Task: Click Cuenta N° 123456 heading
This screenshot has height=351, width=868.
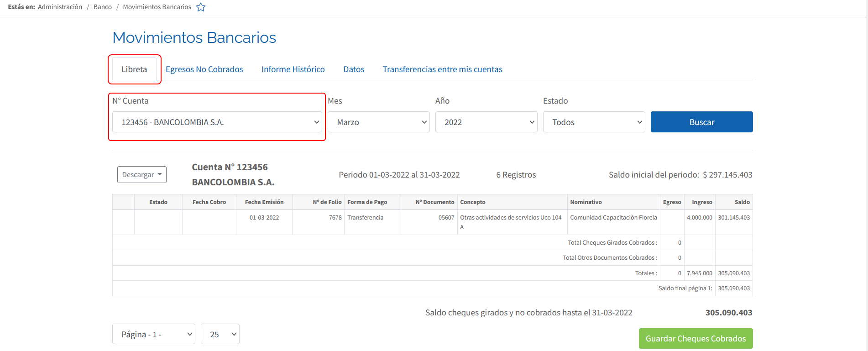Action: pos(230,167)
